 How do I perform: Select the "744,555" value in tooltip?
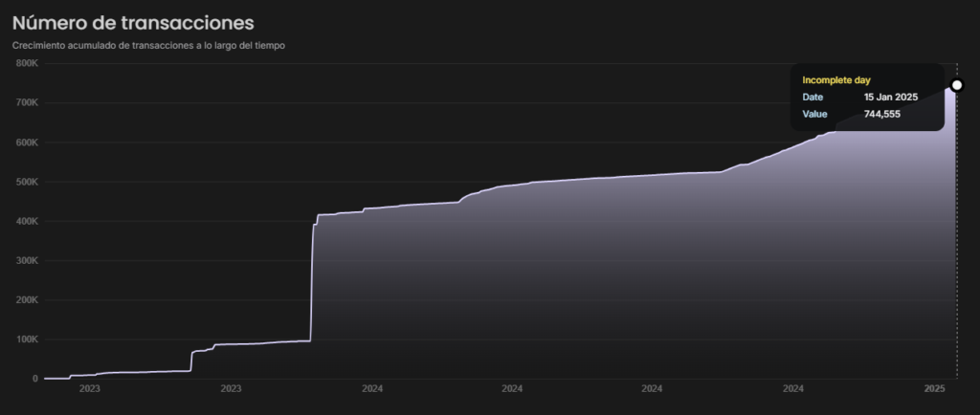881,114
